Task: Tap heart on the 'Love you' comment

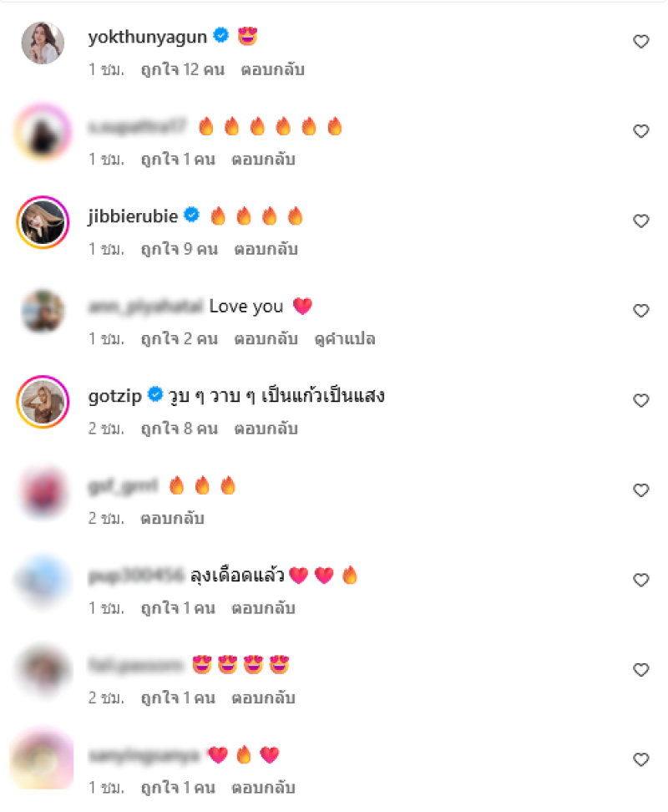Action: pos(640,311)
